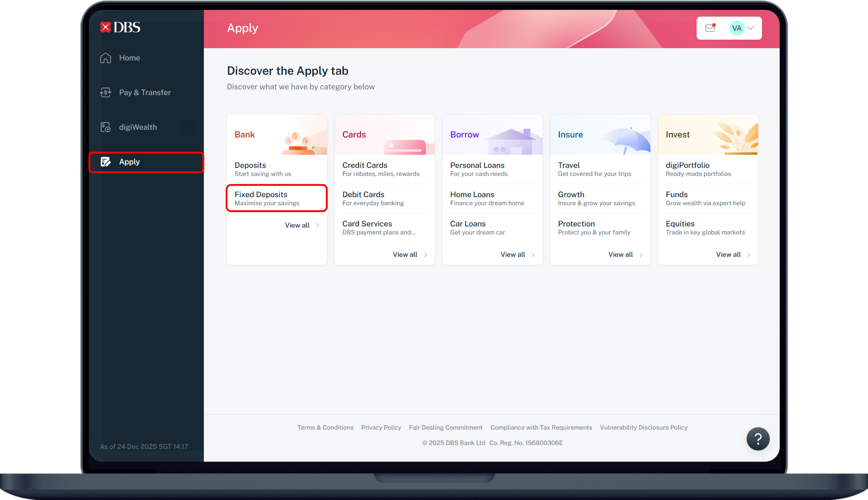Click the VA profile avatar
Image resolution: width=868 pixels, height=500 pixels.
(x=737, y=28)
